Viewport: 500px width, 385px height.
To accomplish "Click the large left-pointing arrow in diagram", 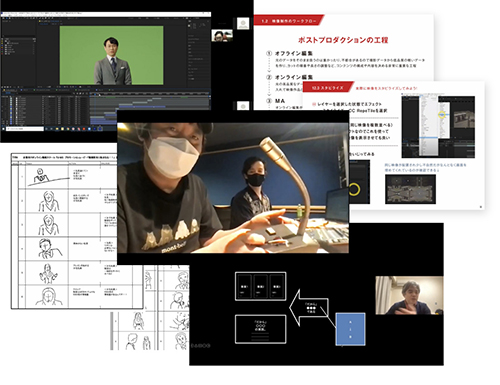I will click(309, 307).
